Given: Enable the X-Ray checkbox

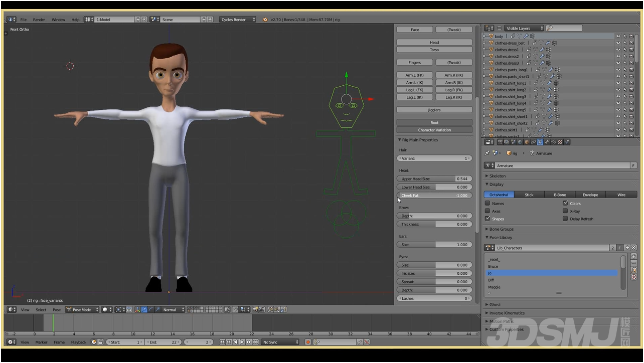Looking at the screenshot, I should pos(565,211).
